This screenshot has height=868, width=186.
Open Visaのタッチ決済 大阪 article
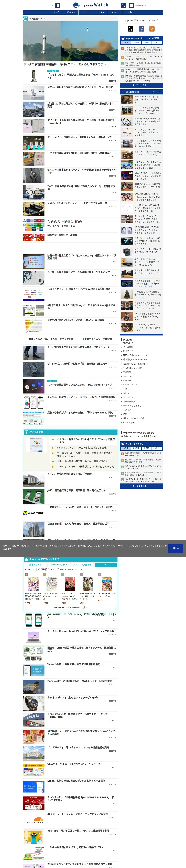pos(74,764)
